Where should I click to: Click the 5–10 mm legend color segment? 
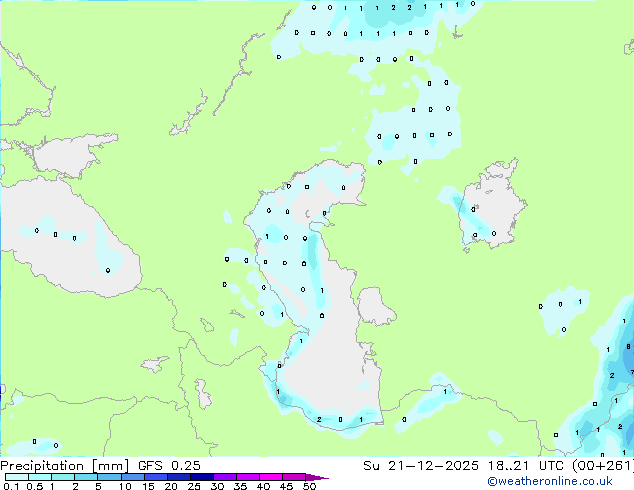tap(110, 477)
